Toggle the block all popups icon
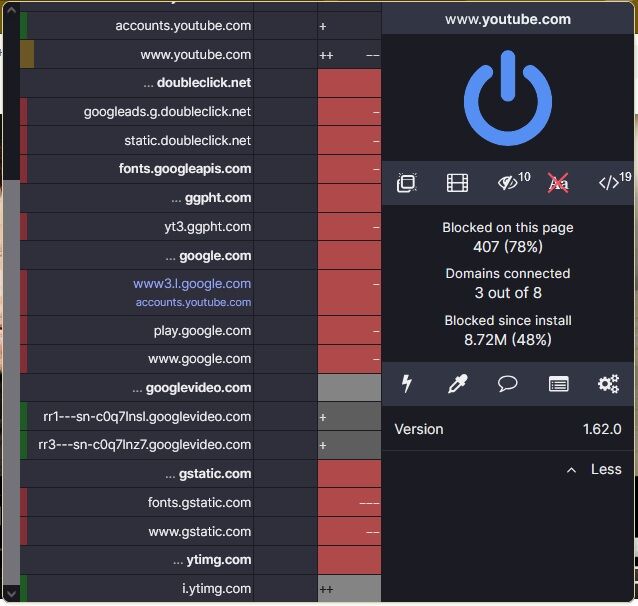The image size is (638, 606). 406,183
